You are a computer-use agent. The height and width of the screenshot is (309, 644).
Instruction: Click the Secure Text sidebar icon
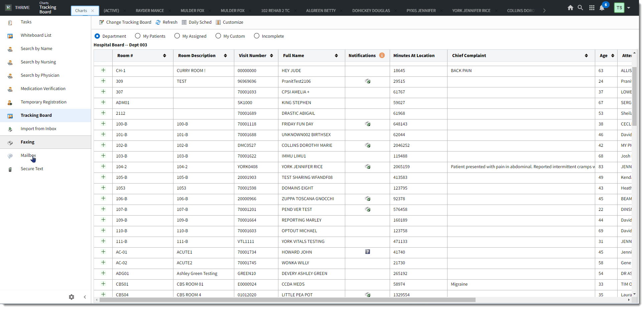pos(10,169)
